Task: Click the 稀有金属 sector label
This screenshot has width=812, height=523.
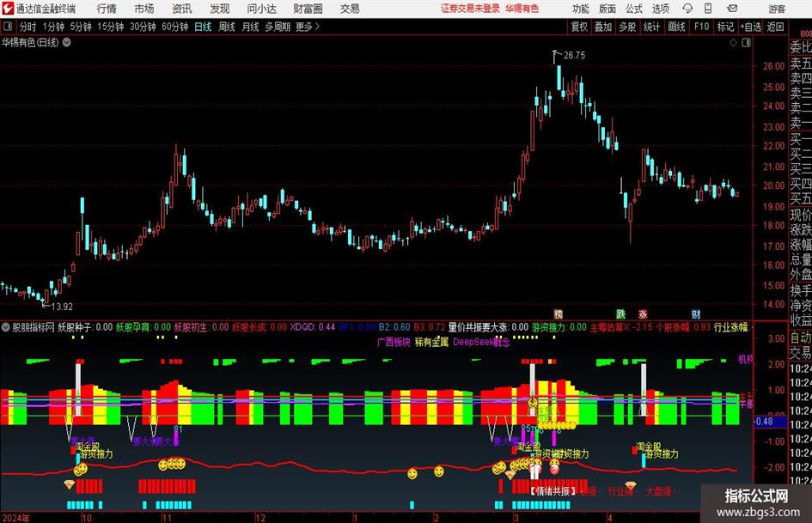Action: (431, 342)
